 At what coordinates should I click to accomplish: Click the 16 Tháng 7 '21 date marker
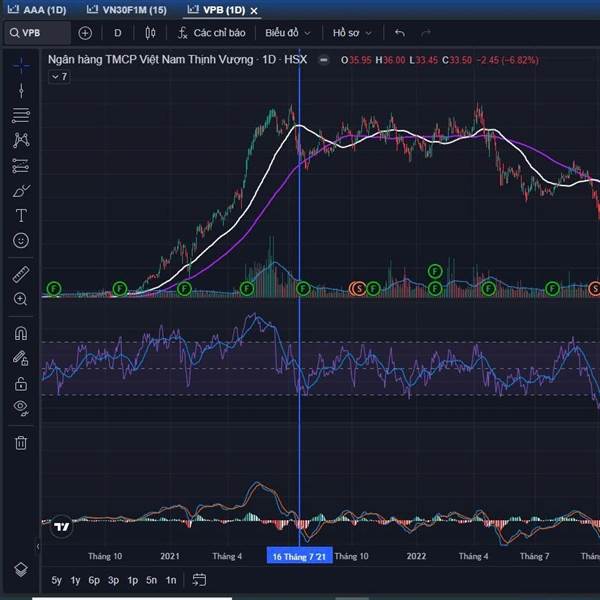299,556
